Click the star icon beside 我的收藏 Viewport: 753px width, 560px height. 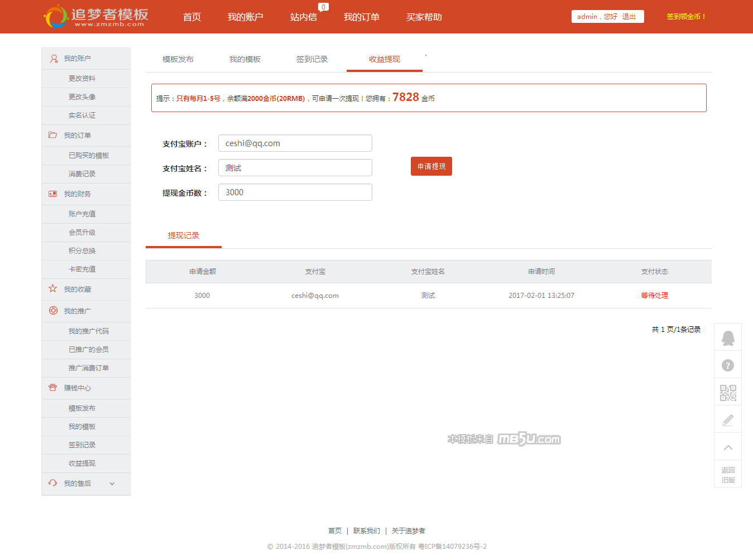tap(52, 288)
